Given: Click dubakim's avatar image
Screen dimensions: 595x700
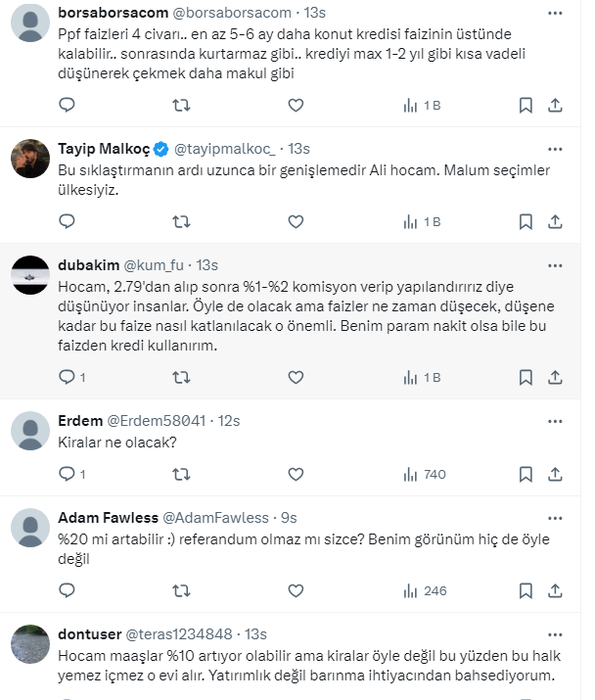Looking at the screenshot, I should click(29, 275).
